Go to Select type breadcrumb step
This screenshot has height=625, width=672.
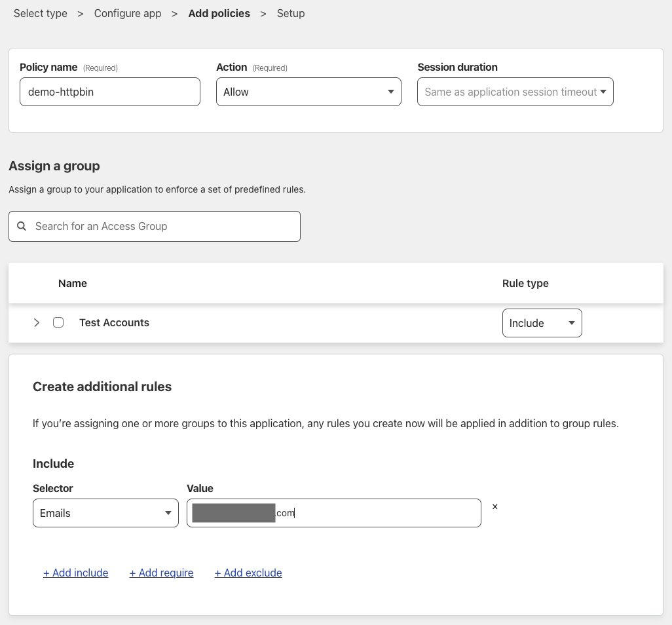[x=41, y=13]
